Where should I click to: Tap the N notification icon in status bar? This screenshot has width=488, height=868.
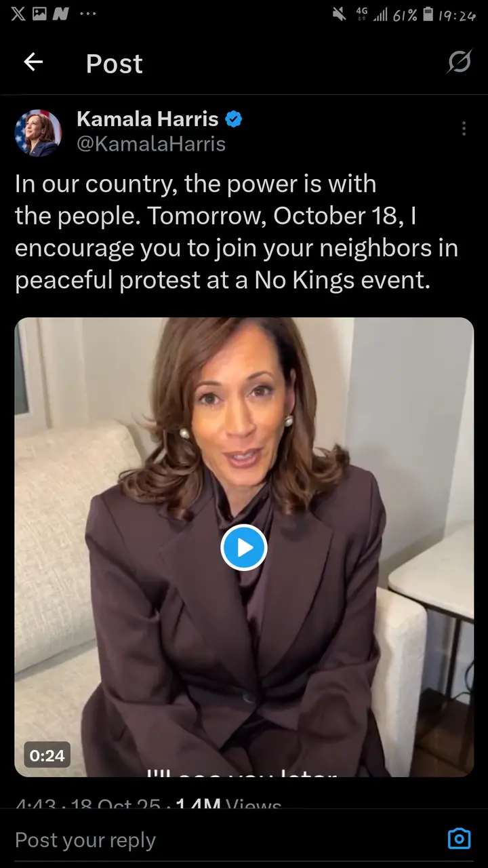point(60,15)
